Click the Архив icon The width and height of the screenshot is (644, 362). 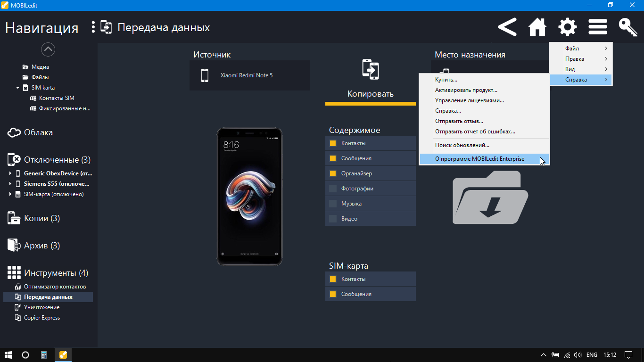pos(14,246)
